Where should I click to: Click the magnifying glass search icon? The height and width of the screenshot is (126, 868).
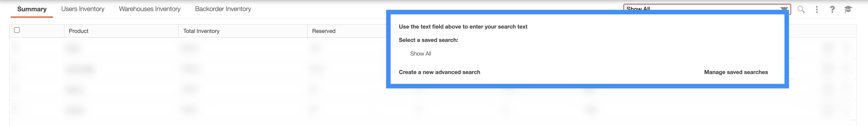[x=801, y=10]
